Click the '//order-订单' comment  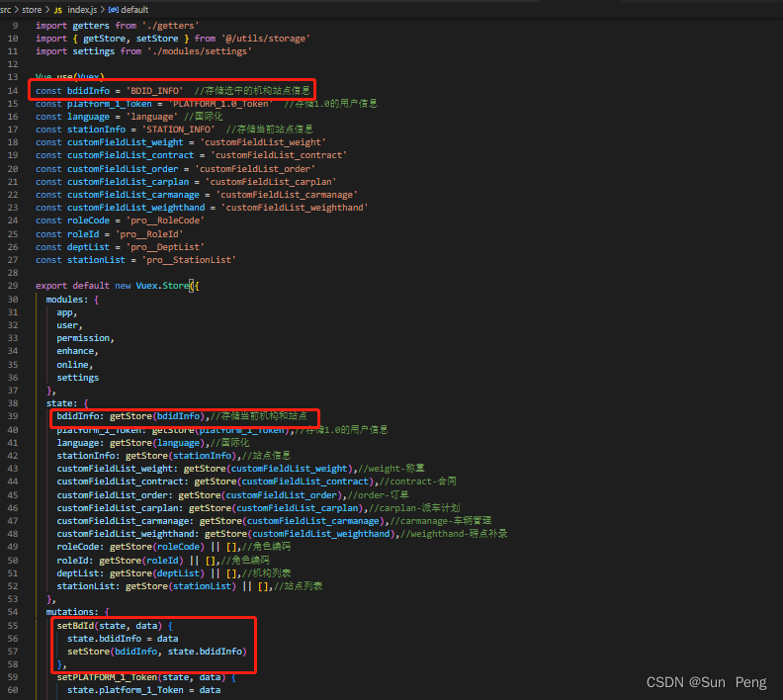coord(378,495)
